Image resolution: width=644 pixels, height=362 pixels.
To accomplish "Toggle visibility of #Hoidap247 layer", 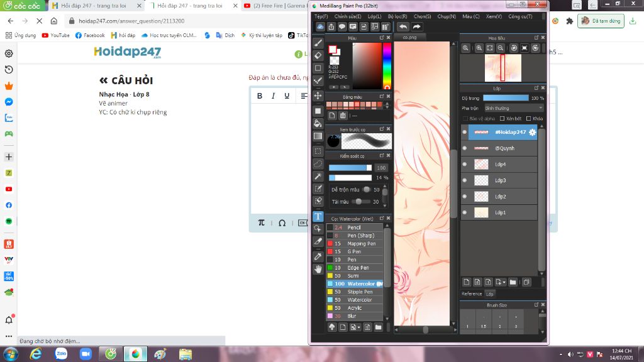I will (x=465, y=132).
